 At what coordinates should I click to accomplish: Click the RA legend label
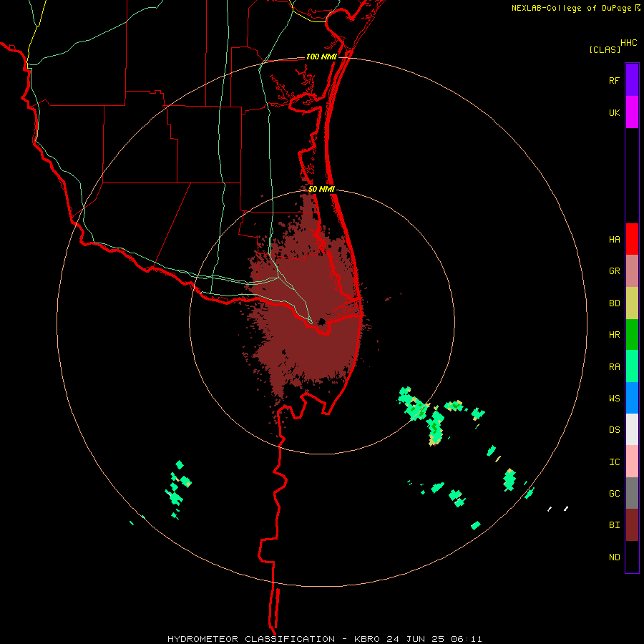tap(614, 367)
